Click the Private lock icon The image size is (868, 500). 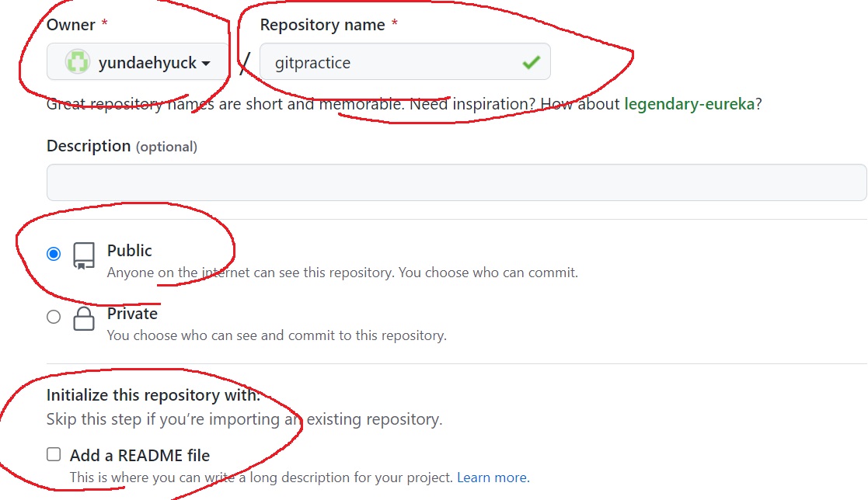click(x=84, y=318)
